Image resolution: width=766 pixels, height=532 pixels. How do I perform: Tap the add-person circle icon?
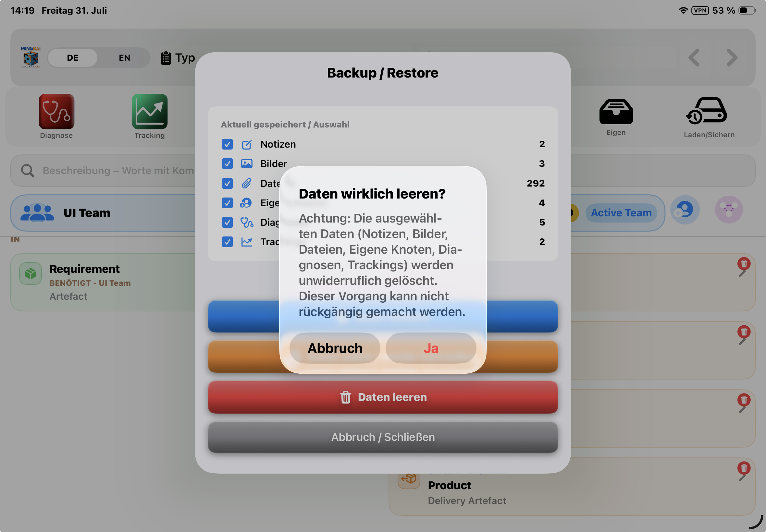tap(685, 210)
